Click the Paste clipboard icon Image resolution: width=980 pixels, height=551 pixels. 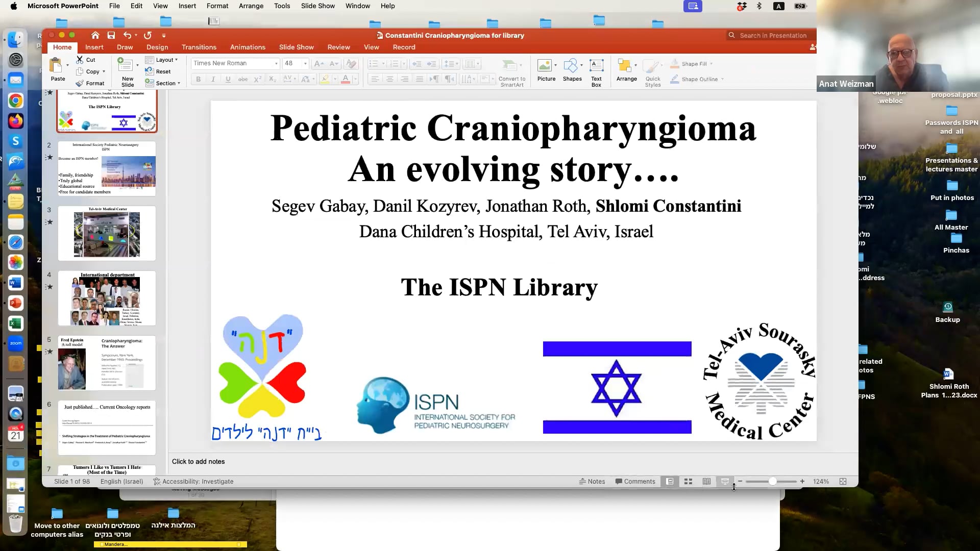click(56, 65)
